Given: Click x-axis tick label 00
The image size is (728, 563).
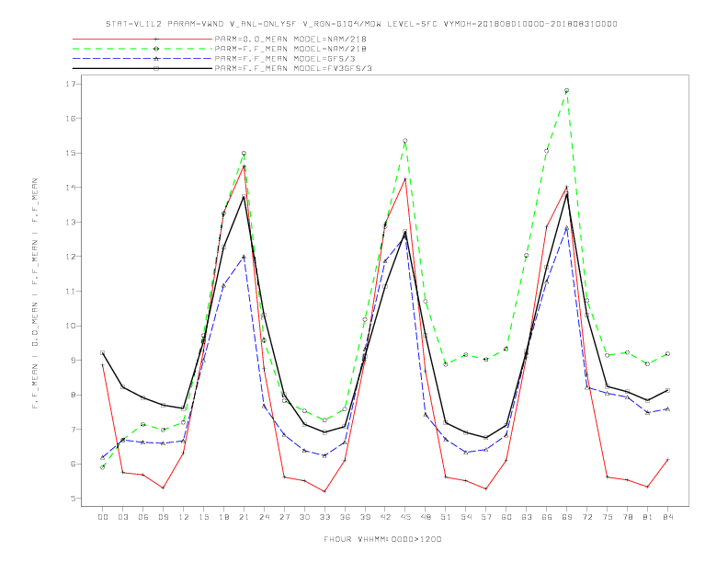Looking at the screenshot, I should pos(103,517).
